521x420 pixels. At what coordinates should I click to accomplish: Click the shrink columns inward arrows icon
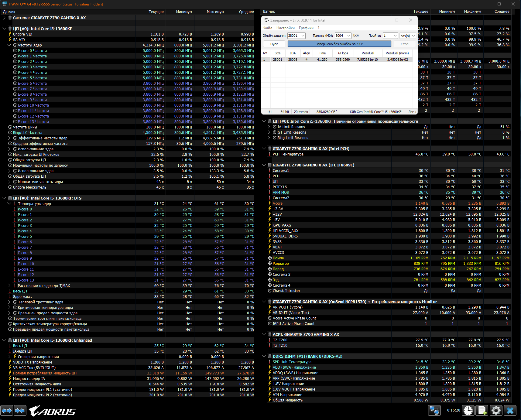20,411
